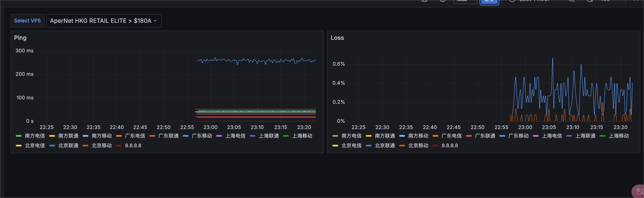Toggle 南方电信 series in Loss legend

(351, 136)
